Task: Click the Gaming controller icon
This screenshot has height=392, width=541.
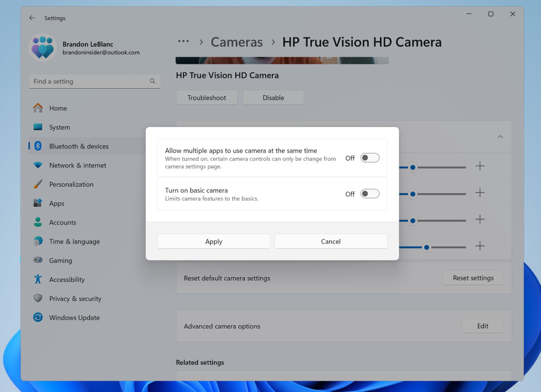Action: (38, 260)
